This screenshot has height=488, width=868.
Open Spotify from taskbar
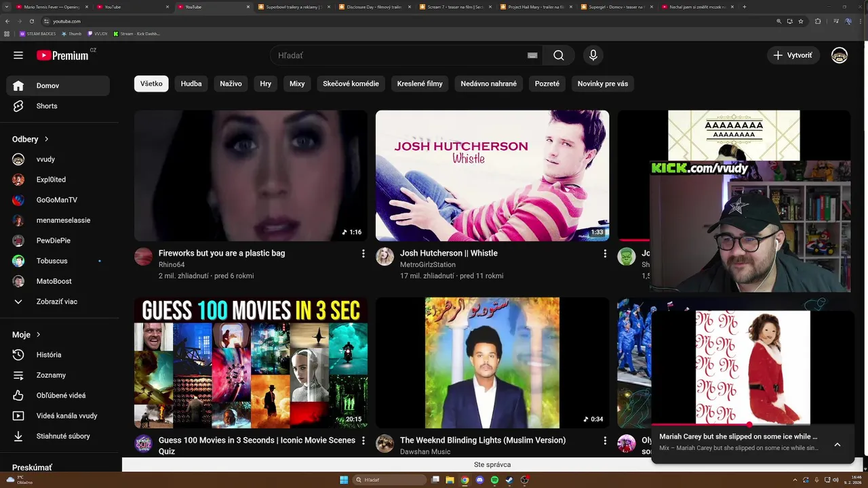click(x=494, y=480)
